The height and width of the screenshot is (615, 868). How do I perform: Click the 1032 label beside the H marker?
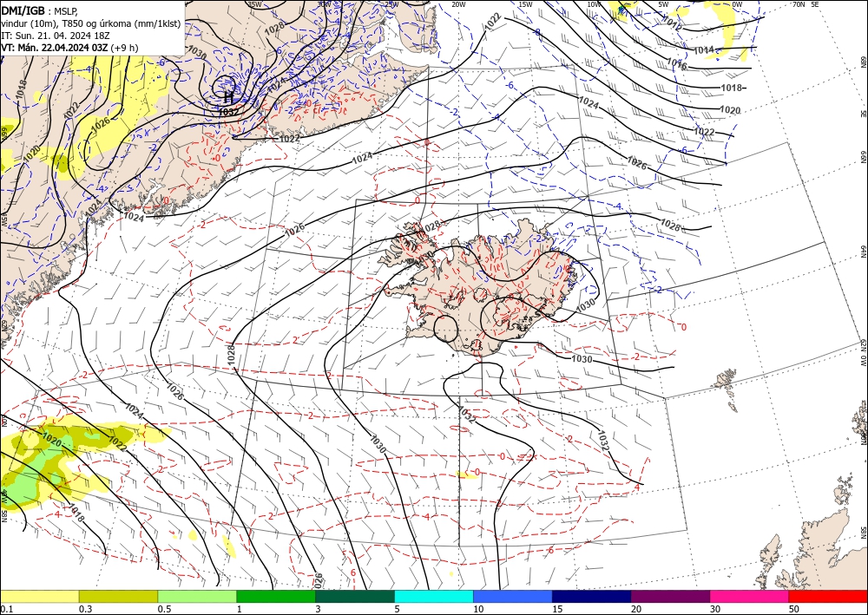[x=228, y=112]
